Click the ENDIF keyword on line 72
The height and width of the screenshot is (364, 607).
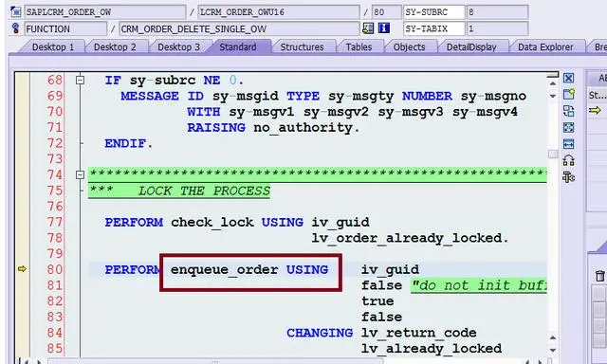click(125, 143)
